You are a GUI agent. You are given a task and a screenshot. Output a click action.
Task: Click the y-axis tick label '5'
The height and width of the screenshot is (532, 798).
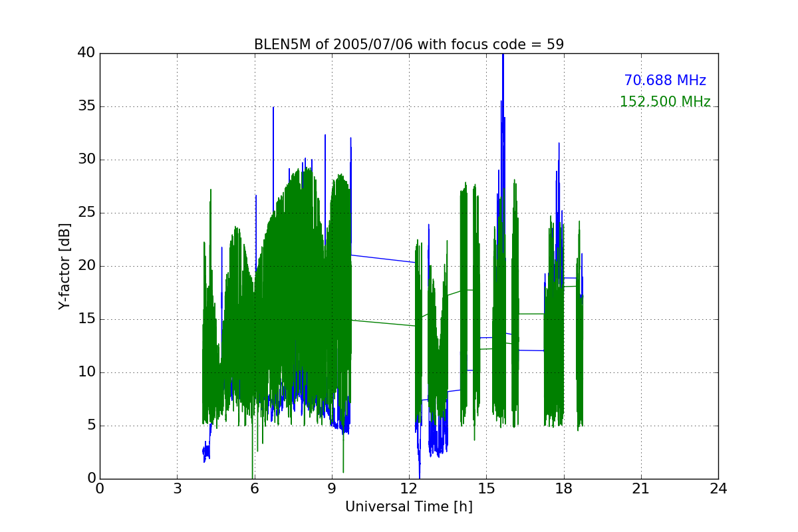click(91, 426)
